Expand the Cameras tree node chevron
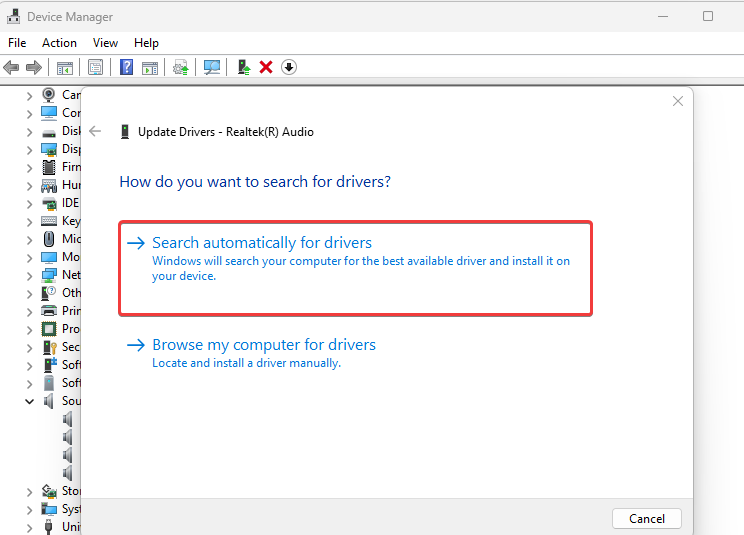The image size is (744, 535). tap(29, 96)
